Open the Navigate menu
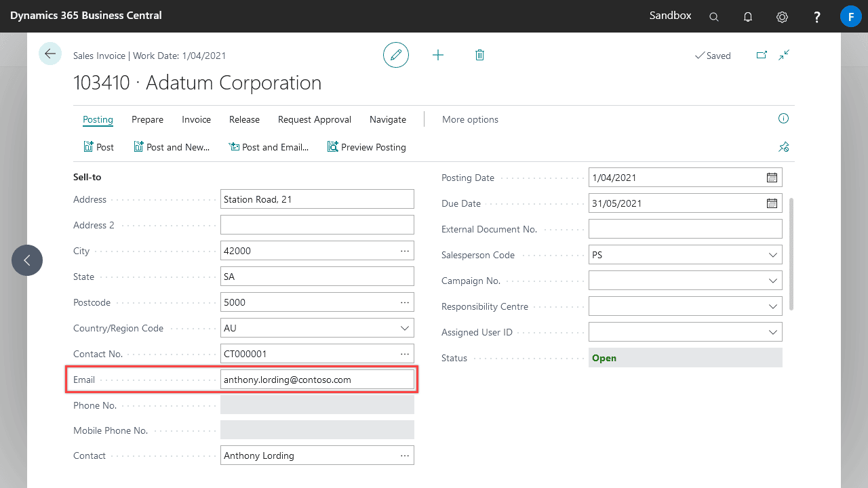This screenshot has width=868, height=488. point(388,119)
